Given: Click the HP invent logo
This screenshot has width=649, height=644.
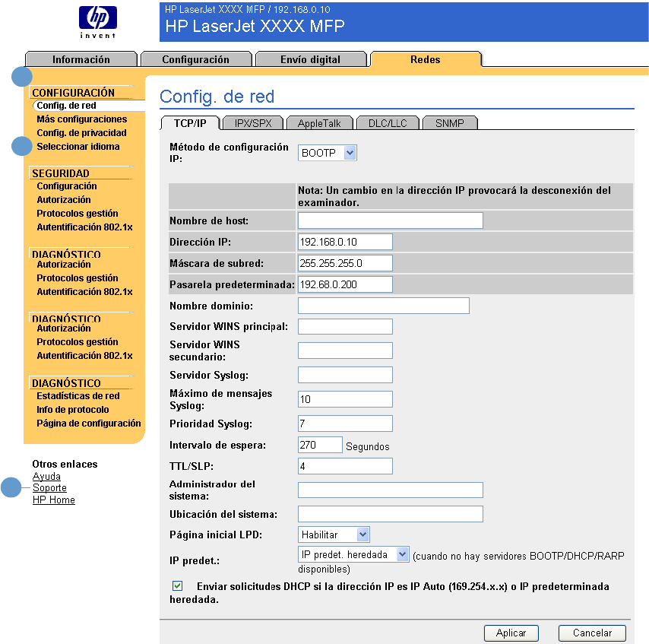Looking at the screenshot, I should click(98, 22).
